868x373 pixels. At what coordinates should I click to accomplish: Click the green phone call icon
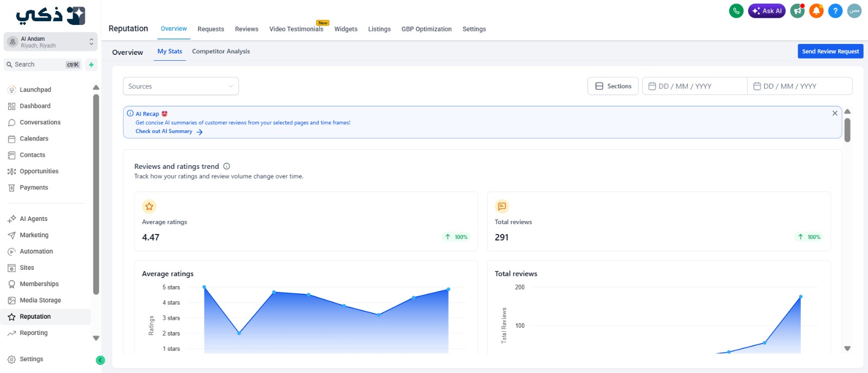736,11
